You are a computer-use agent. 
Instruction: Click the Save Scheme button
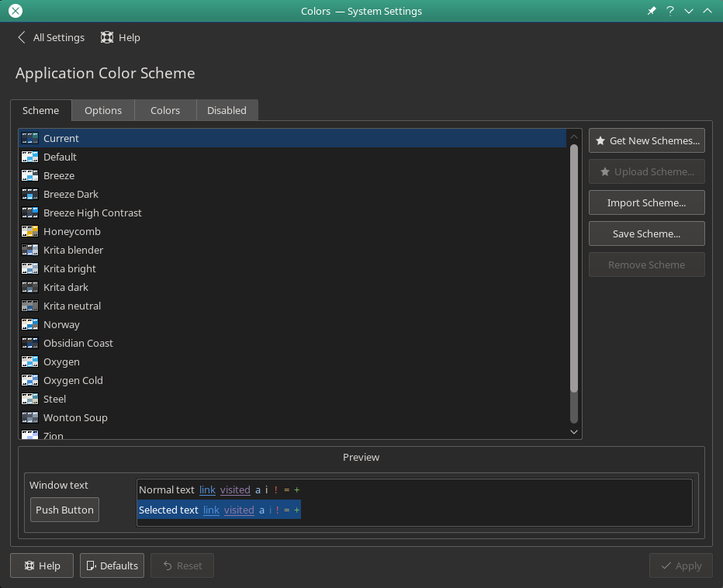[x=646, y=233]
